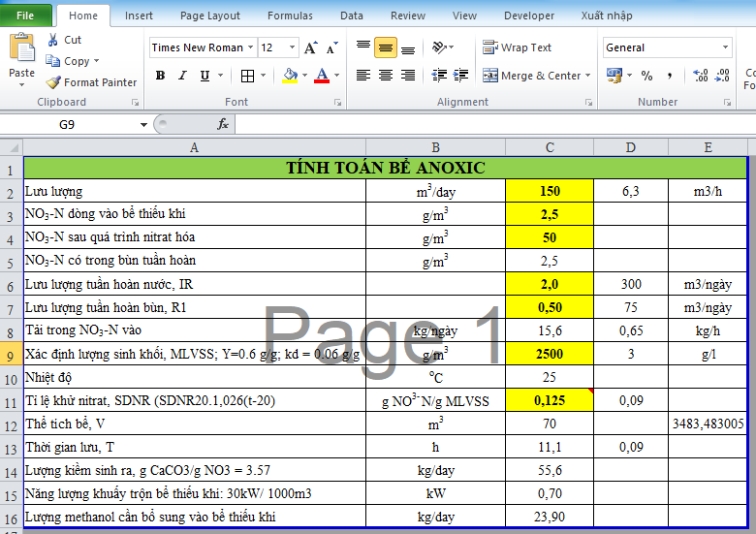
Task: Select row 9 header
Action: pos(11,356)
